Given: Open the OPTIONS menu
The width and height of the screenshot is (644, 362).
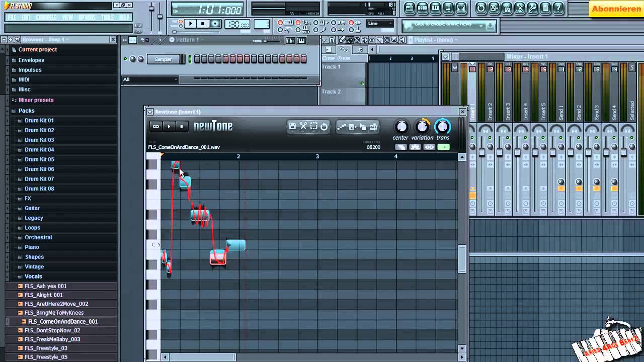Looking at the screenshot, I should point(87,17).
